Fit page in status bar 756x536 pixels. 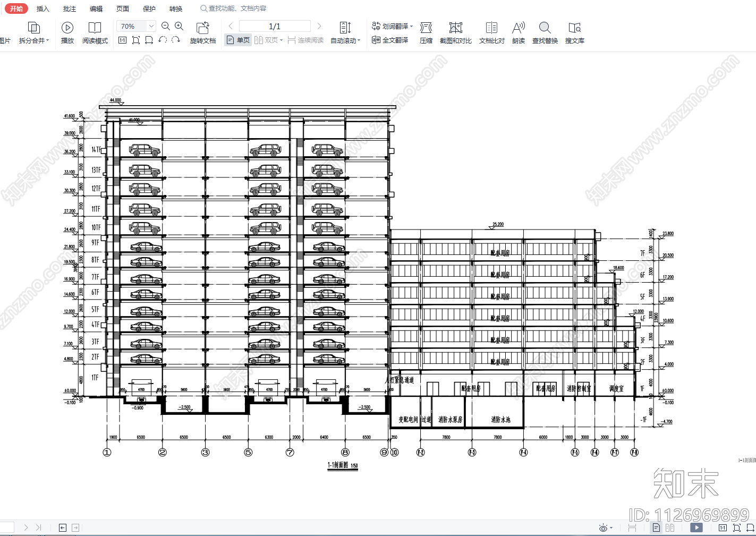(736, 528)
